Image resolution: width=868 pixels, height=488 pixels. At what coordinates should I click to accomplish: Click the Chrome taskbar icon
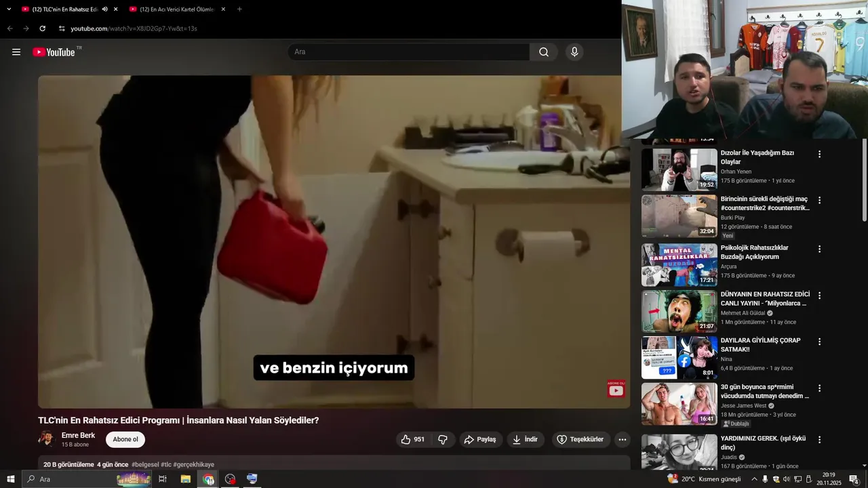[208, 479]
